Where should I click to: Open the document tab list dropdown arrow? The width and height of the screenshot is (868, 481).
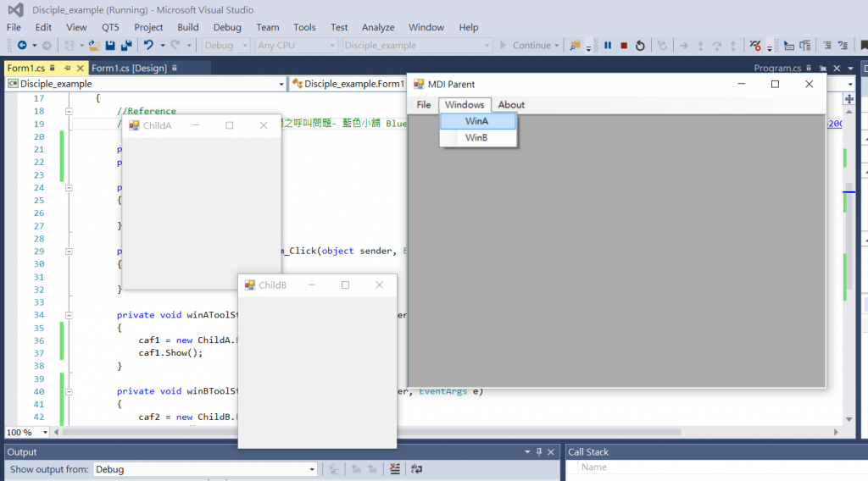pos(850,68)
